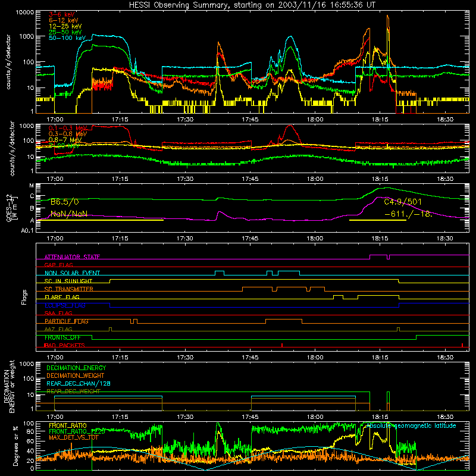Click the green FRONTS_OFF label
The image size is (476, 476).
(62, 337)
